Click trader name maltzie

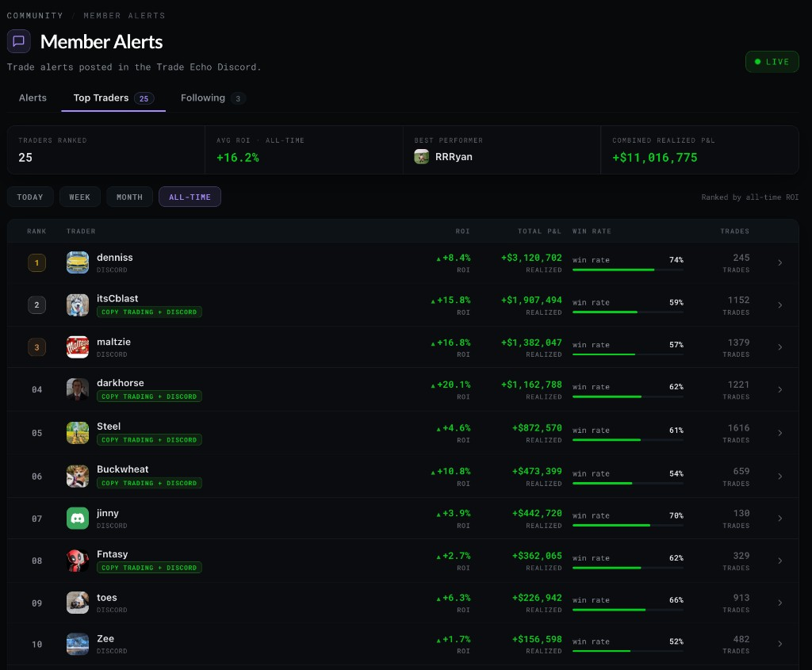point(113,342)
